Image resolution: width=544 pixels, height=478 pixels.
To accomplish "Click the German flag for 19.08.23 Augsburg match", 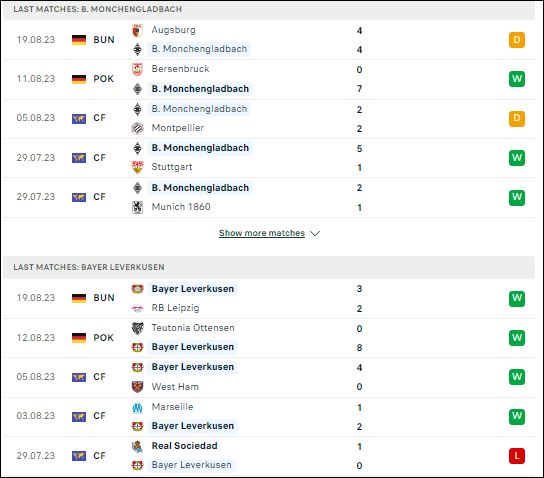I will (79, 40).
